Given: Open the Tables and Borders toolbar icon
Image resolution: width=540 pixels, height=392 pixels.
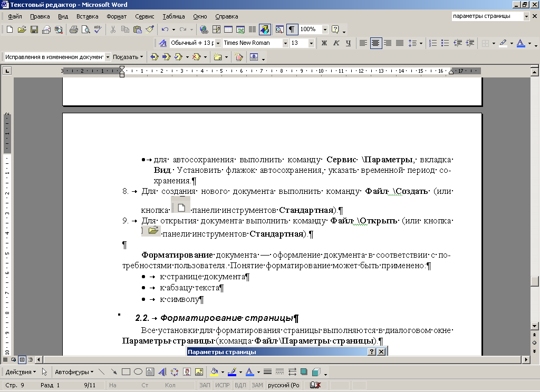Looking at the screenshot, I should (x=216, y=30).
